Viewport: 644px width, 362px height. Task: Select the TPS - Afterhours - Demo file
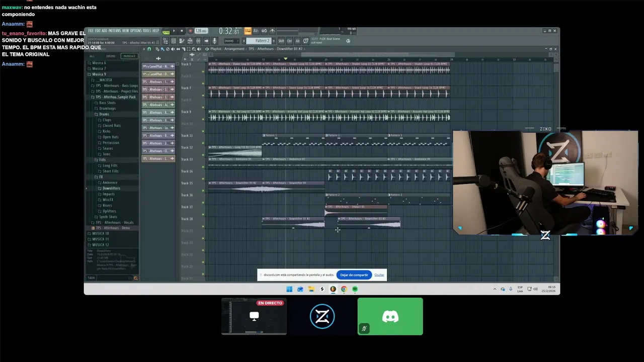[x=113, y=228]
